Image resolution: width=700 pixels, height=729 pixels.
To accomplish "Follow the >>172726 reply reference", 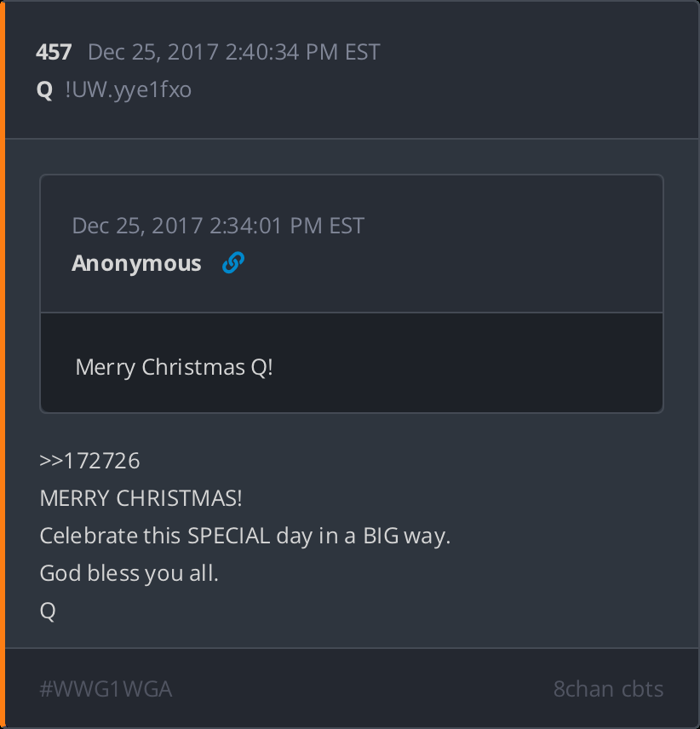I will [x=89, y=461].
